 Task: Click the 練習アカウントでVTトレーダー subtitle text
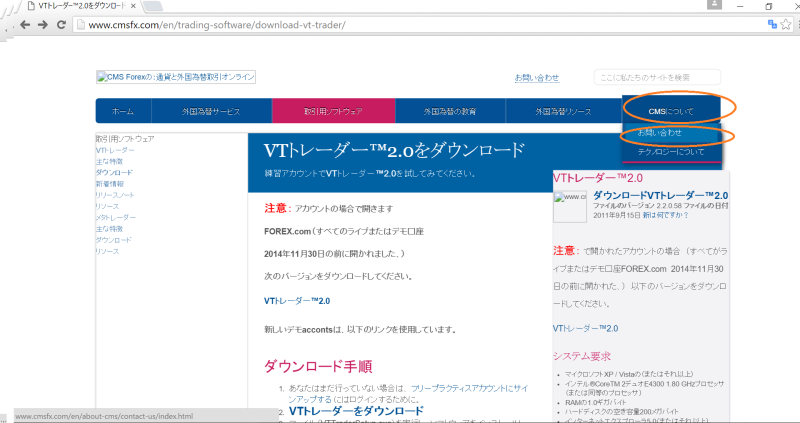pos(370,173)
